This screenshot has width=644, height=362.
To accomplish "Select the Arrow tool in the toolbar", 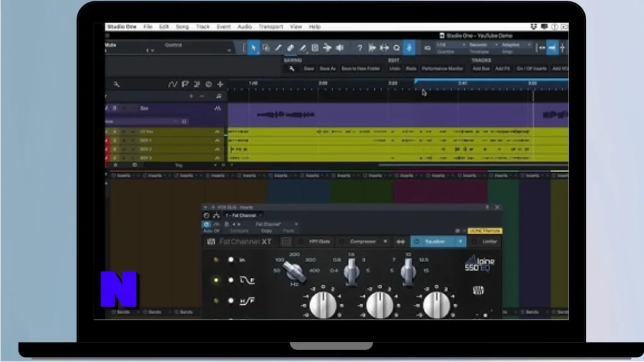I will pyautogui.click(x=253, y=48).
